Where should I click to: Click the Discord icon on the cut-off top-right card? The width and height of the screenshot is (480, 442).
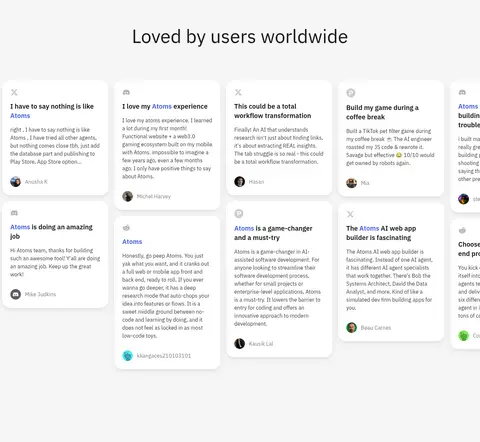pos(462,92)
